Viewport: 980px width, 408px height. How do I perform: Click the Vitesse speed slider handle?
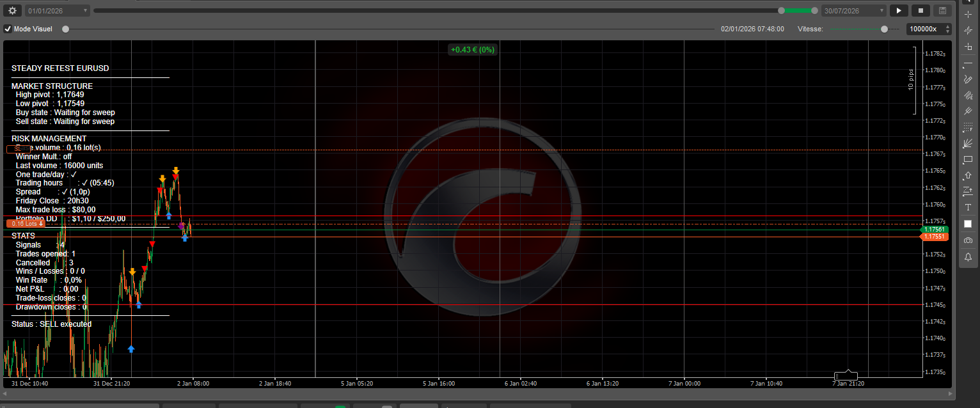click(884, 29)
